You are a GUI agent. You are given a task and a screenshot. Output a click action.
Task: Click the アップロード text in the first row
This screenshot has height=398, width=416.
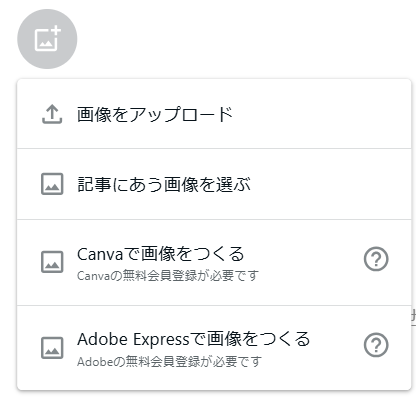(181, 114)
